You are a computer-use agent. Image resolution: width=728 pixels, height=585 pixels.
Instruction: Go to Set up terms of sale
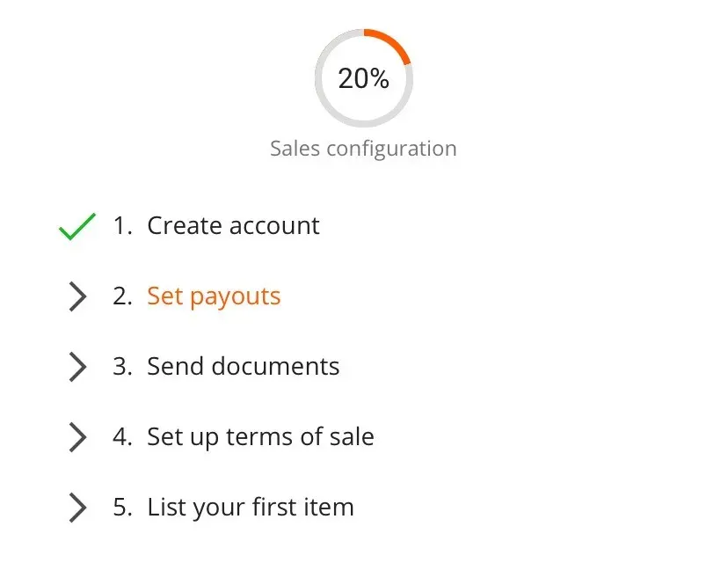260,437
